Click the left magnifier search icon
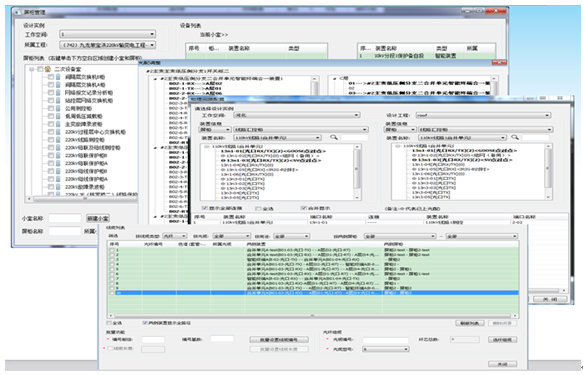 pos(334,138)
